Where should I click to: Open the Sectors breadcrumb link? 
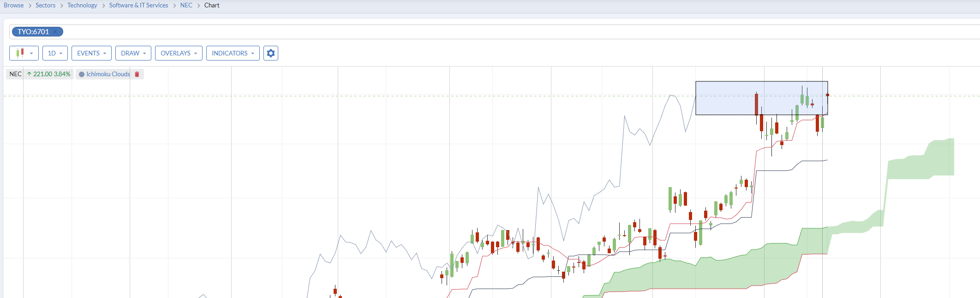pyautogui.click(x=45, y=5)
